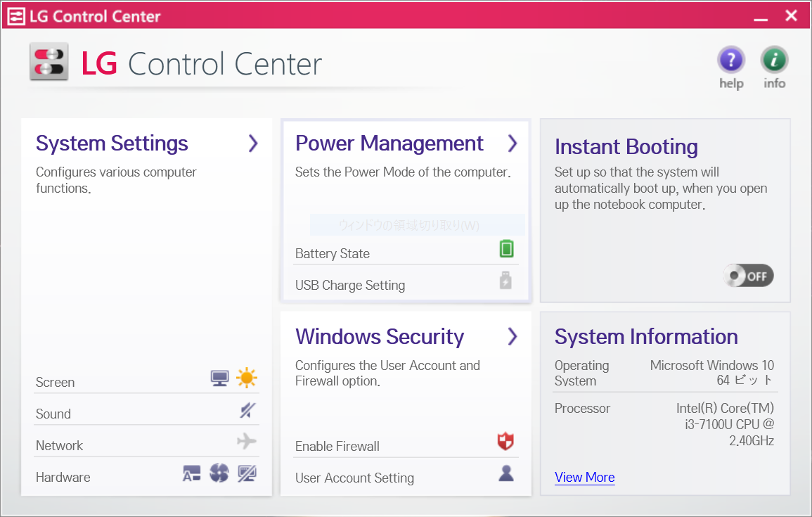Click the green battery icon for Battery State
The height and width of the screenshot is (517, 812).
point(506,250)
